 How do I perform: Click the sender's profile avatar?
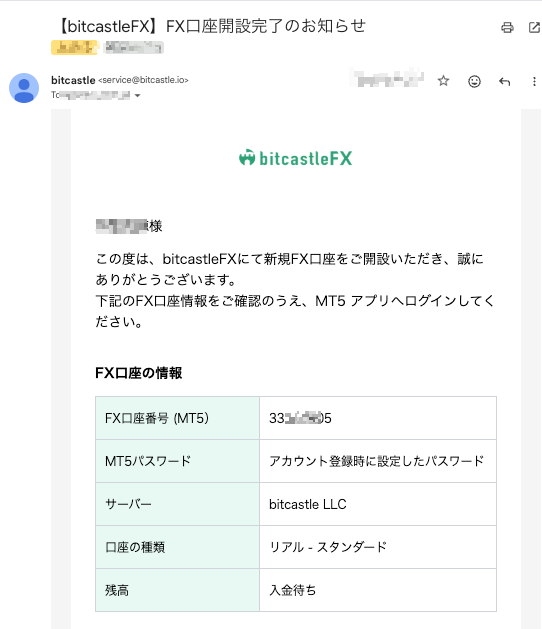point(24,88)
